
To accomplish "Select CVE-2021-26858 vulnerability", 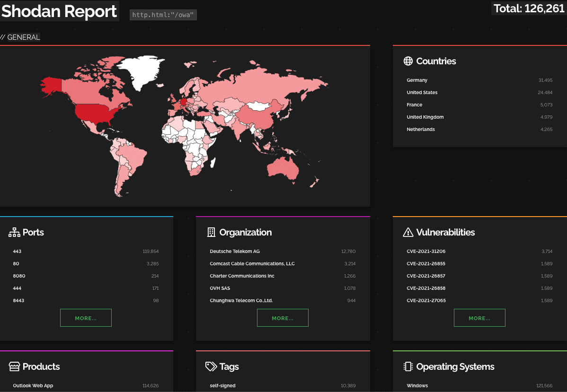I will (x=479, y=288).
